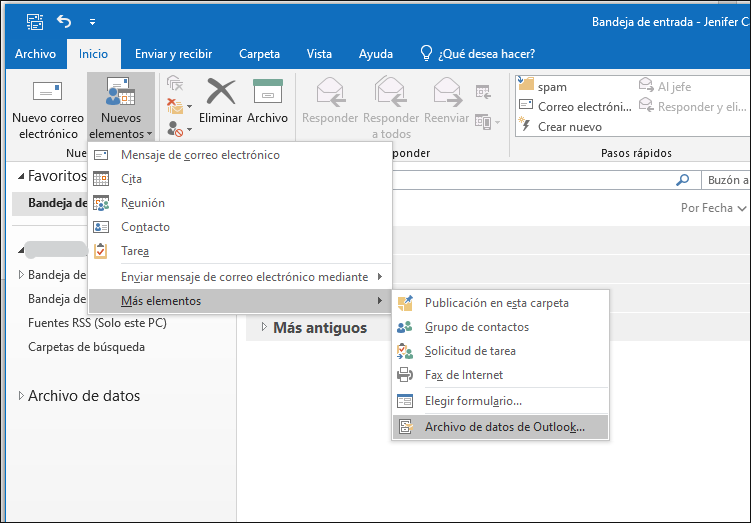The height and width of the screenshot is (523, 751).
Task: Click the Eliminar X icon
Action: 220,92
